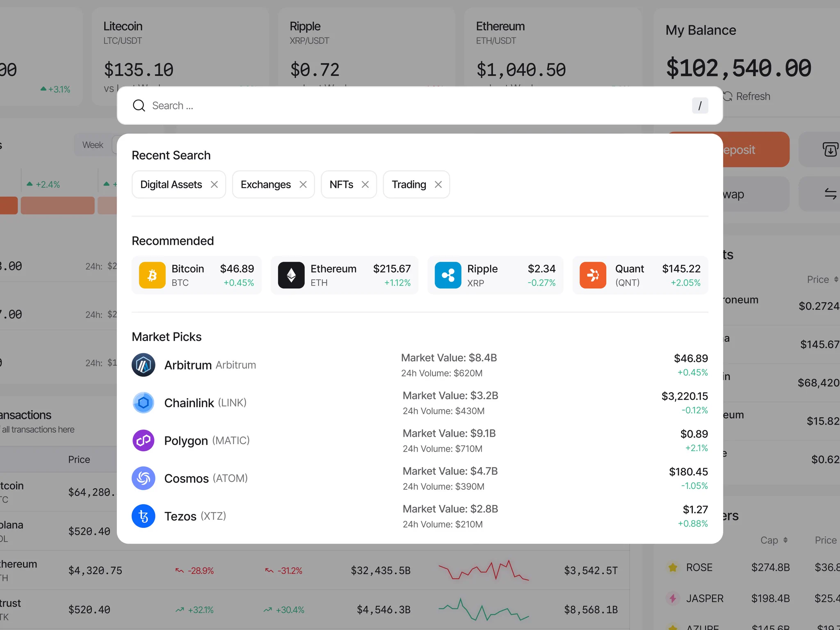Focus the Search input field
This screenshot has width=840, height=630.
click(x=420, y=106)
